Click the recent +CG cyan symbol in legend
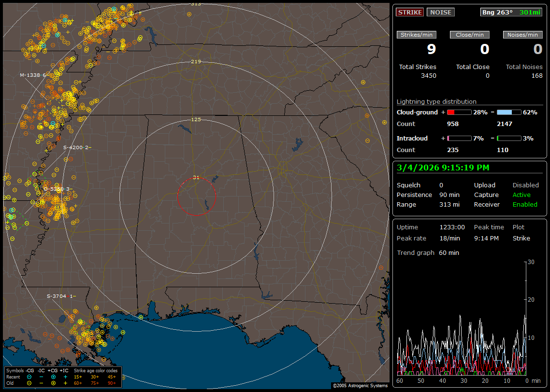 53,377
